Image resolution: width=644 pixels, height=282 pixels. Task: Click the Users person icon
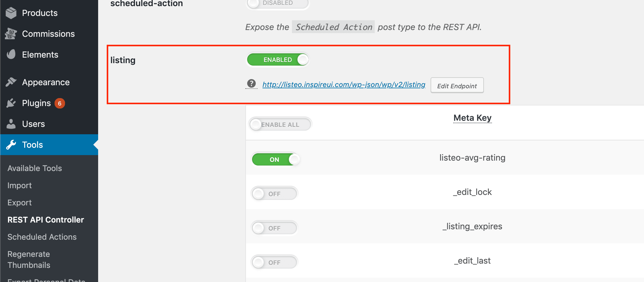coord(11,124)
